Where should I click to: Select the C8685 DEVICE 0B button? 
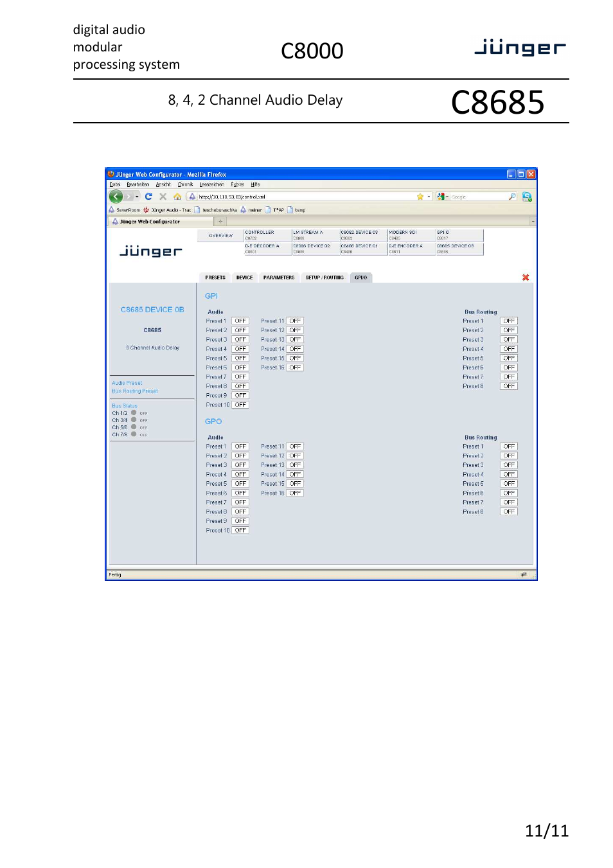pyautogui.click(x=459, y=249)
